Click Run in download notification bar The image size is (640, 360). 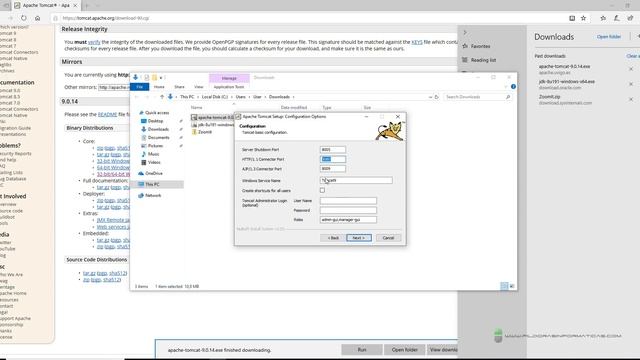[x=362, y=350]
